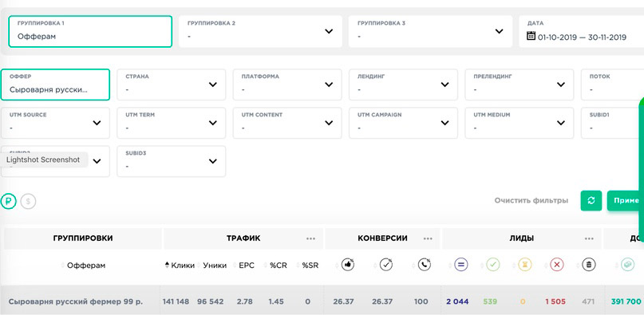The width and height of the screenshot is (644, 315).
Task: Open the date range field
Action: (581, 31)
